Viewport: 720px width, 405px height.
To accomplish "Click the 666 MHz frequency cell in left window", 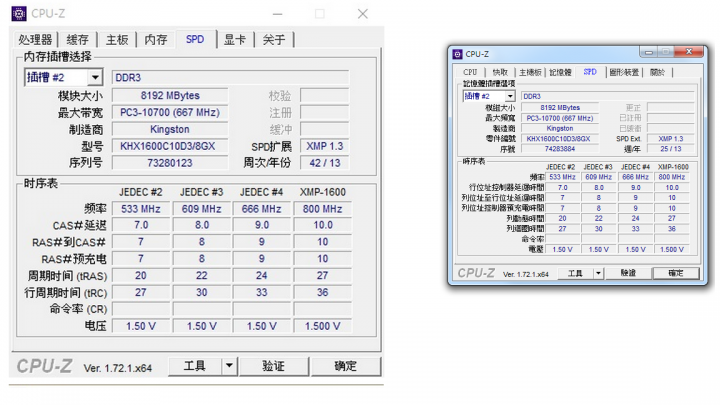I will tap(262, 209).
